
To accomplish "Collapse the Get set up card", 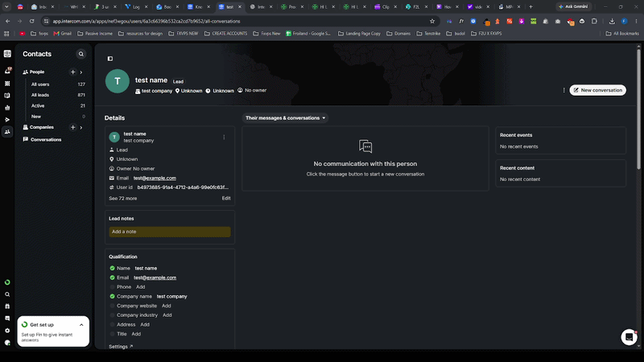I will pyautogui.click(x=81, y=325).
